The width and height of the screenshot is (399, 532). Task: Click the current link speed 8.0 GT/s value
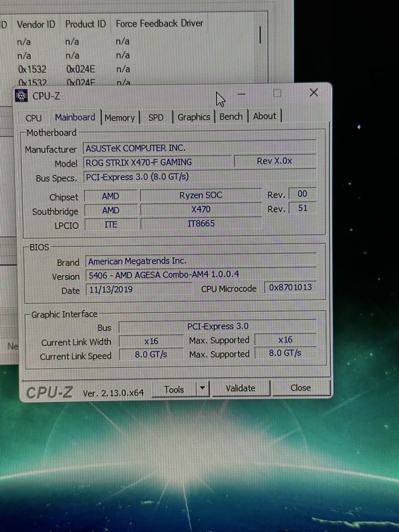[x=151, y=354]
